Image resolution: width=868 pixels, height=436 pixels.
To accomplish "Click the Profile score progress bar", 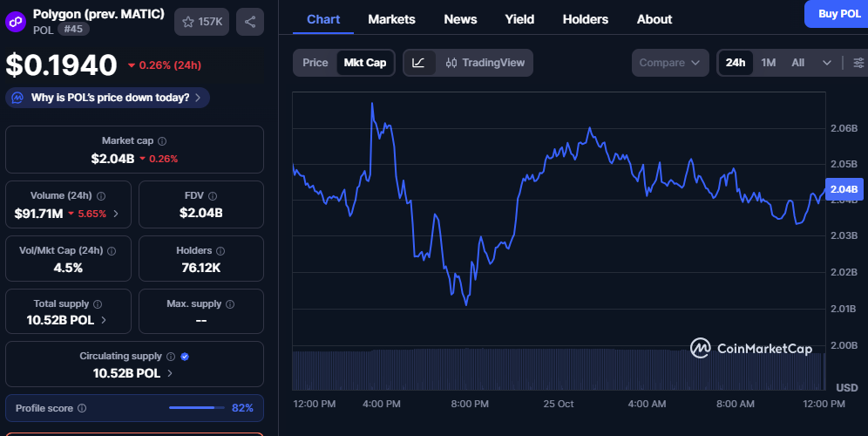I will pos(197,408).
